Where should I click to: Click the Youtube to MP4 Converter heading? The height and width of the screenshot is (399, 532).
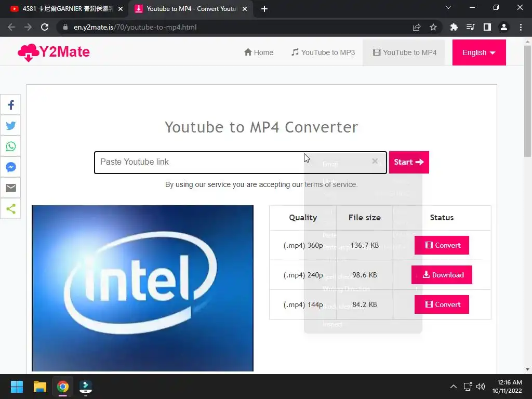point(261,127)
